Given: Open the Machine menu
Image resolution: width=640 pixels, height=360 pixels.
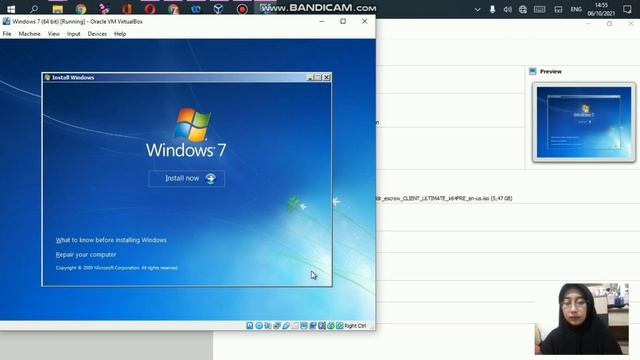Looking at the screenshot, I should [29, 34].
